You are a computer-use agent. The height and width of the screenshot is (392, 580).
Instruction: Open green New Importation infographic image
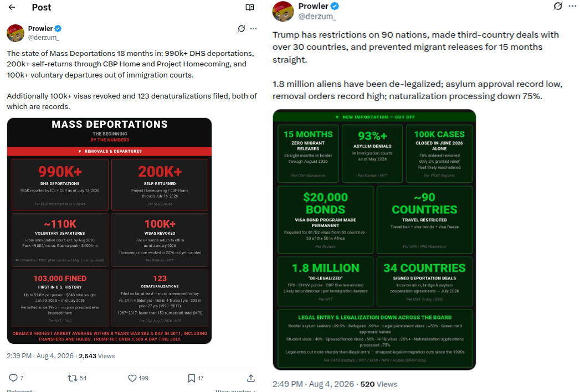374,240
